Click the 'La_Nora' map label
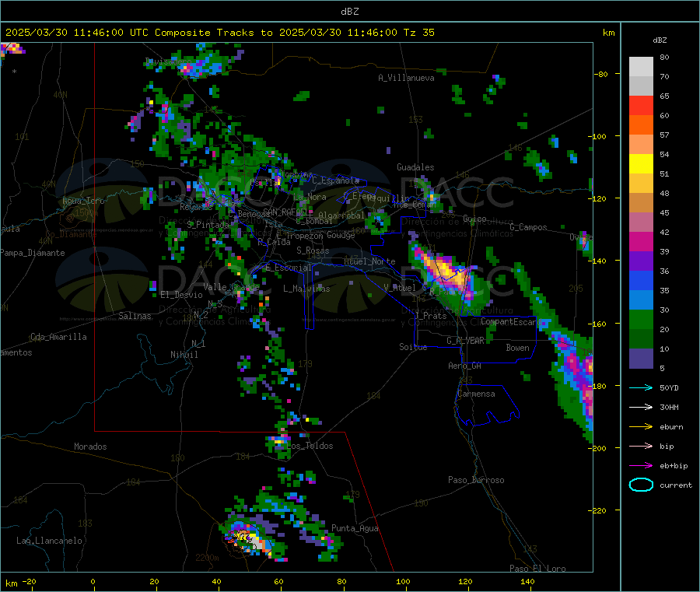Screen dimensions: 700x592 pos(310,197)
